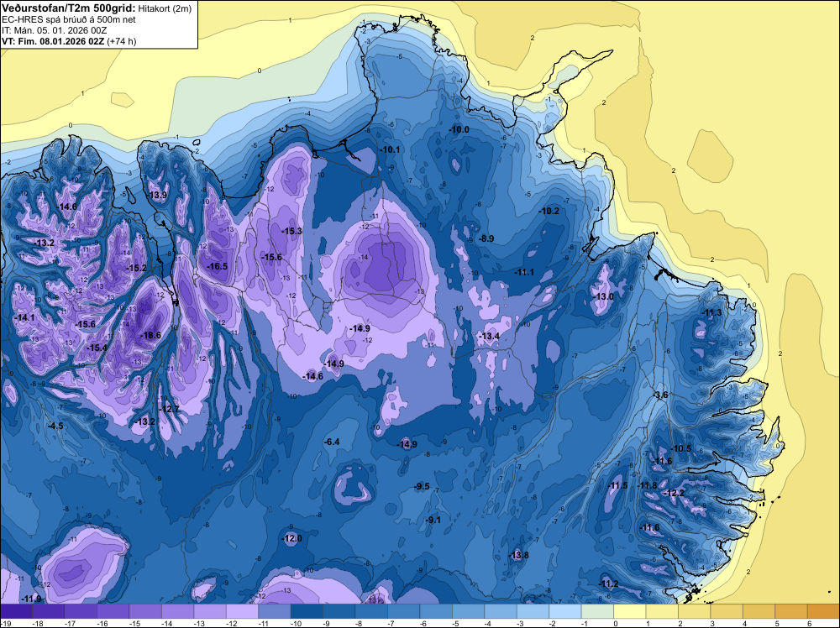
Task: Click the '-5' tick label on color bar
Action: click(x=455, y=623)
